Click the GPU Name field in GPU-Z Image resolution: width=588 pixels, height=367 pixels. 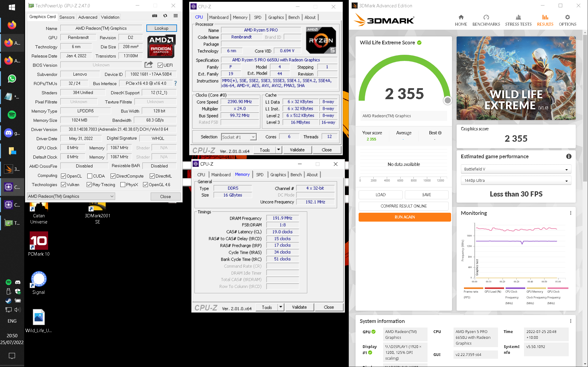[x=101, y=28]
